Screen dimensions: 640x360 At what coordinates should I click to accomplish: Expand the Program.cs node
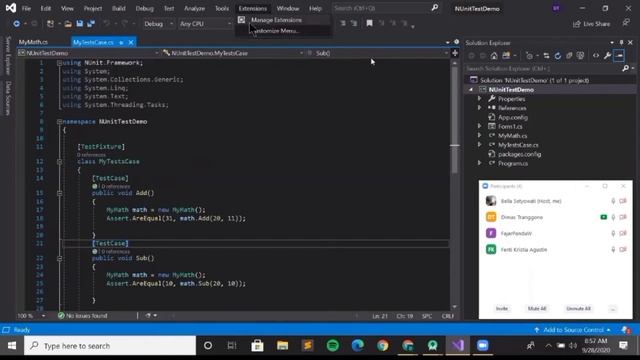(x=480, y=163)
